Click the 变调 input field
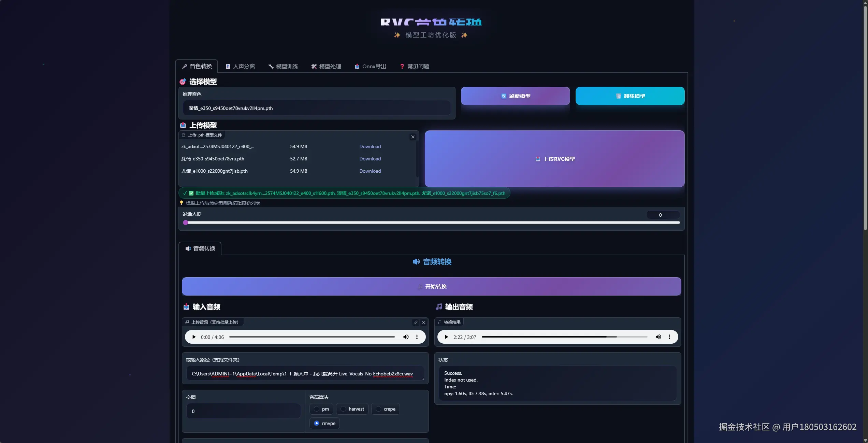868x443 pixels. click(x=243, y=411)
